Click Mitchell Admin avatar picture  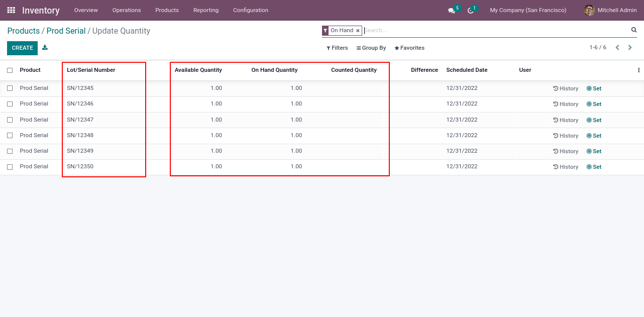tap(589, 10)
